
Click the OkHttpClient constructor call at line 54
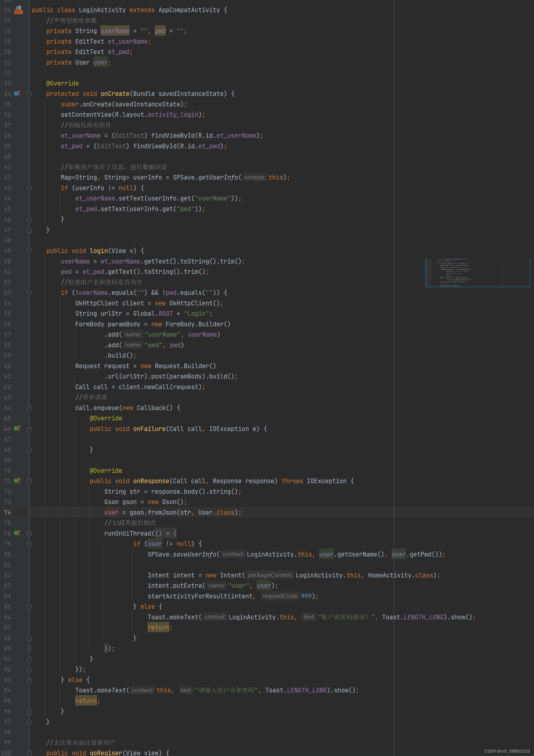point(194,303)
